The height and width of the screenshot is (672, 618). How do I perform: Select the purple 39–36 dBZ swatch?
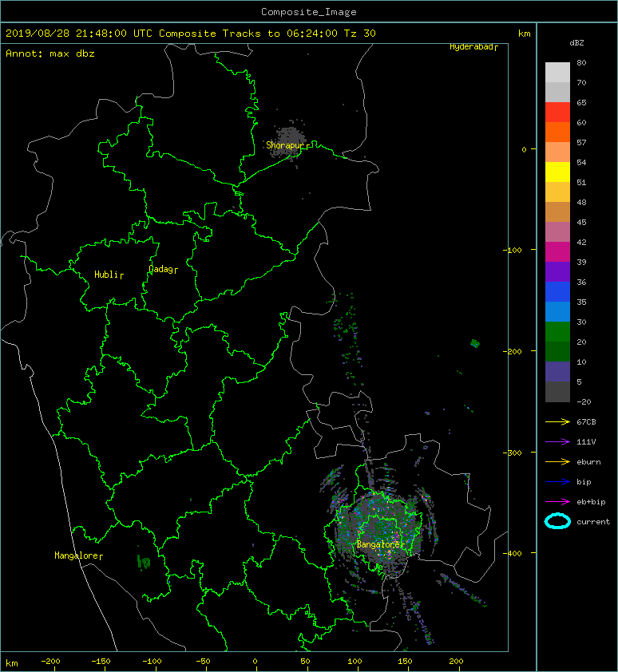pos(557,271)
